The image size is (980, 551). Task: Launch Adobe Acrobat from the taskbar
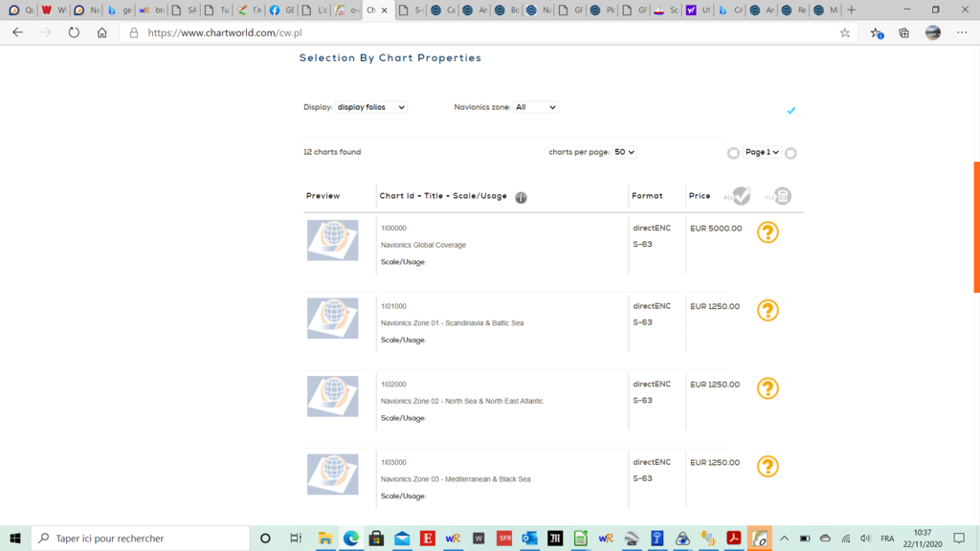pyautogui.click(x=734, y=538)
